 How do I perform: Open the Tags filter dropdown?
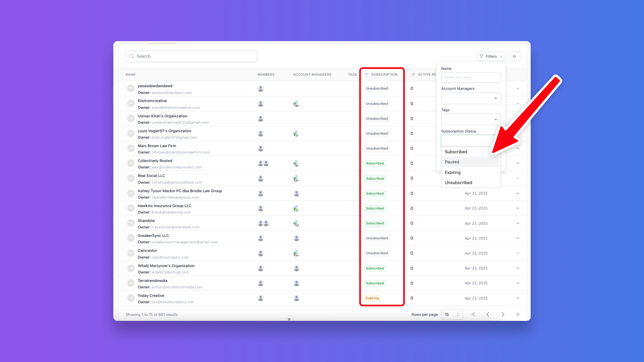pyautogui.click(x=471, y=120)
